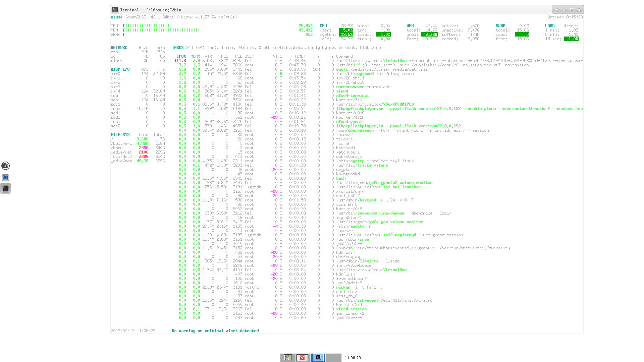644x362 pixels.
Task: Click the 'No warning or critical alert' message
Action: [215, 331]
